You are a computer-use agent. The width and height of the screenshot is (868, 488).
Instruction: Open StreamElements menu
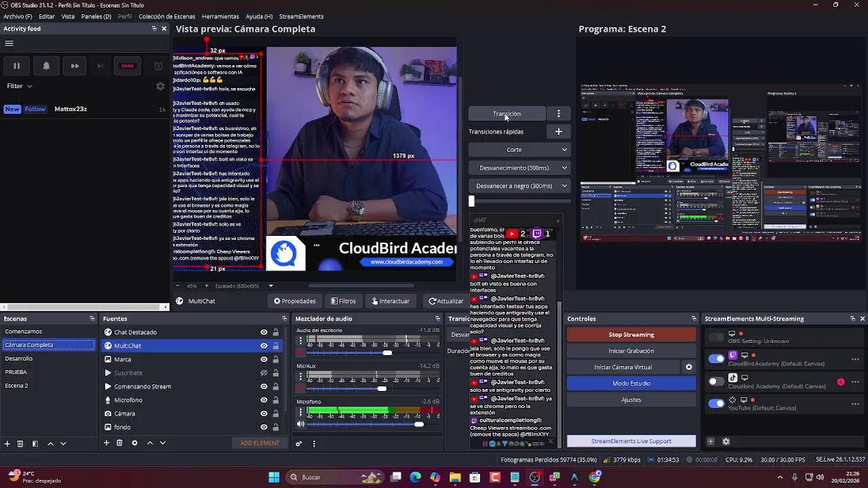click(301, 16)
